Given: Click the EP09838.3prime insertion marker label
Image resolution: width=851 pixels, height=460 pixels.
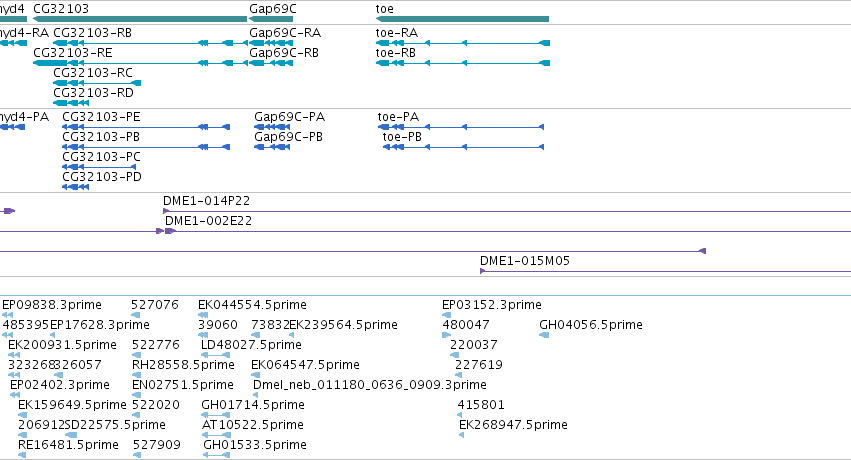Looking at the screenshot, I should 52,305.
